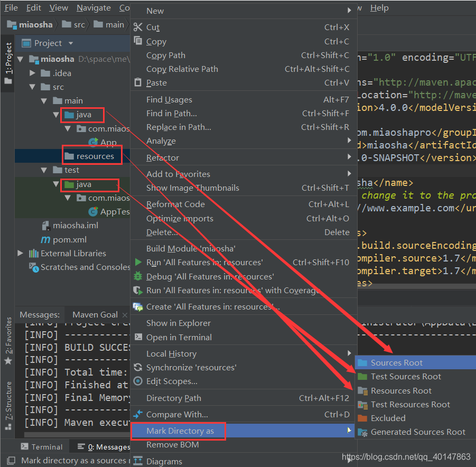Image resolution: width=476 pixels, height=467 pixels.
Task: Open the Project view dropdown arrow
Action: click(x=71, y=43)
